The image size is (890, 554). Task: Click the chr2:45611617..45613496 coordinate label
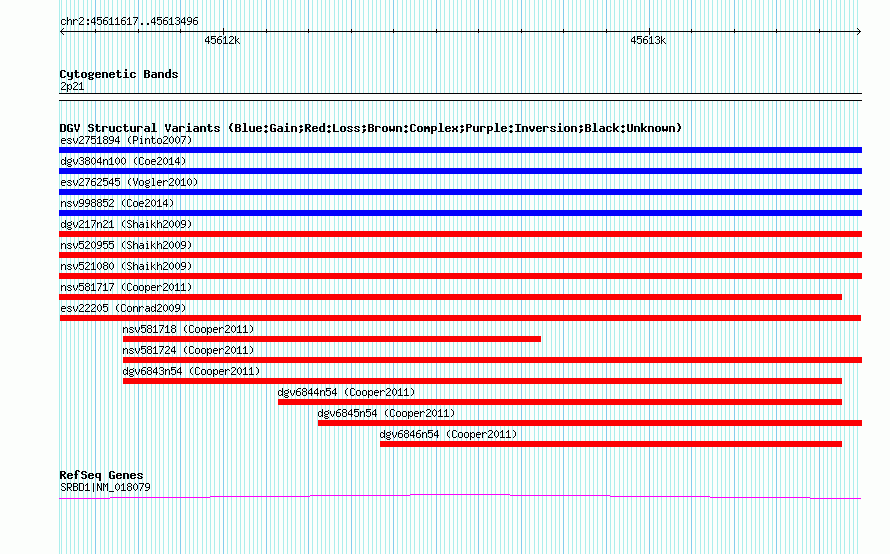pos(129,22)
